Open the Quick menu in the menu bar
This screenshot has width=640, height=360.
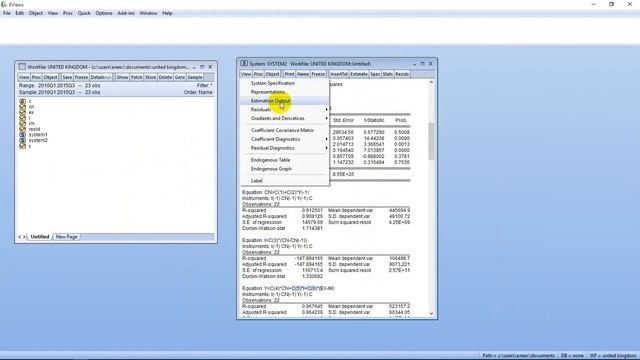click(84, 13)
